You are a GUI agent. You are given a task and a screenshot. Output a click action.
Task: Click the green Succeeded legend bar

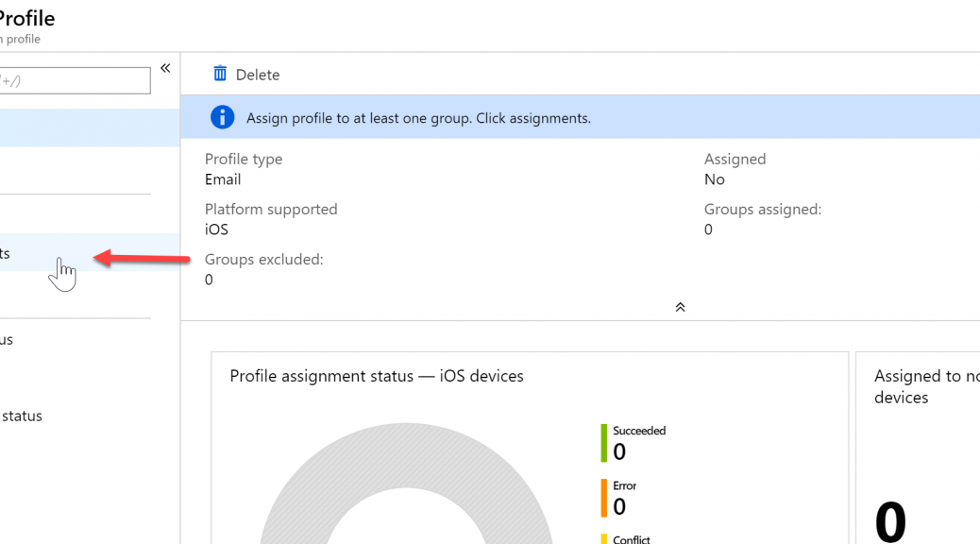603,443
